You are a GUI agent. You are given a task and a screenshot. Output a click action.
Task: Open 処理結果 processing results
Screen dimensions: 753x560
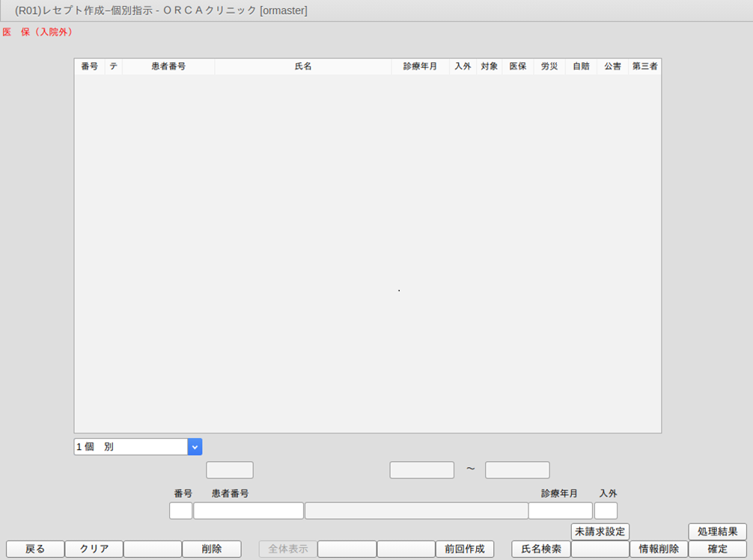[717, 532]
